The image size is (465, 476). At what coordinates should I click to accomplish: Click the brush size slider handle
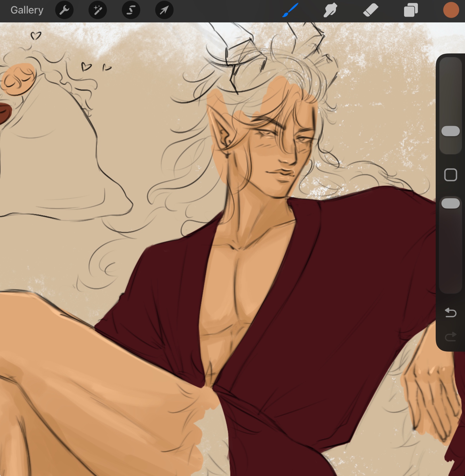[x=450, y=131]
